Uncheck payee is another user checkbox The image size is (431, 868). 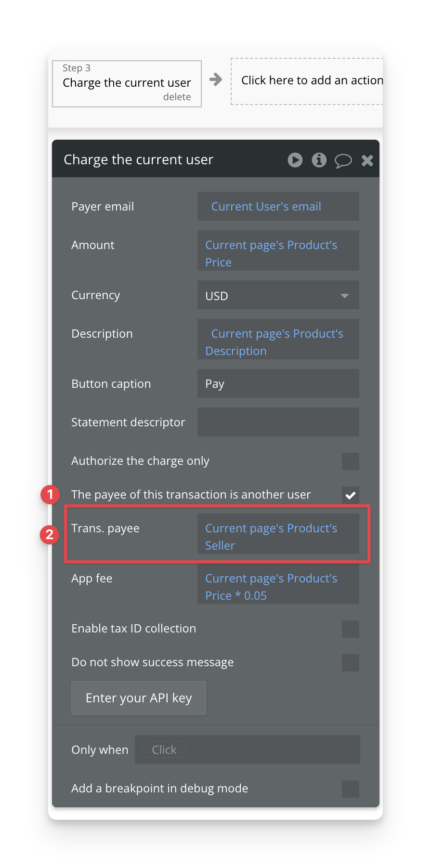click(x=351, y=495)
